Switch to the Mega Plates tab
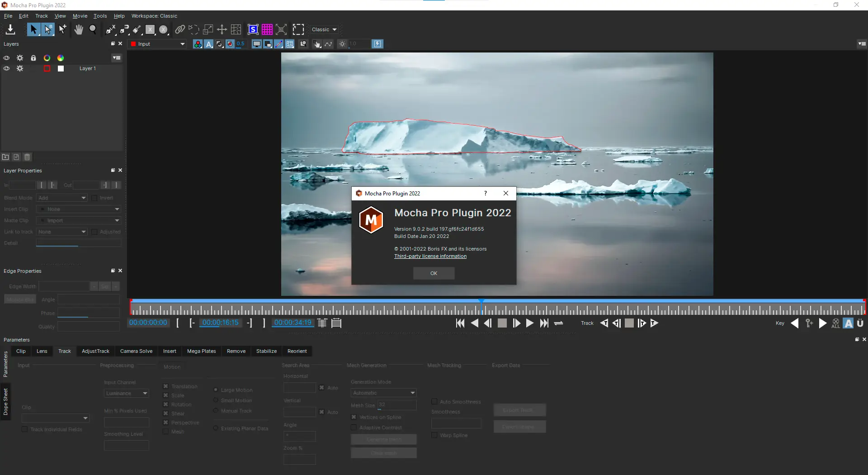Viewport: 868px width, 475px height. point(202,351)
